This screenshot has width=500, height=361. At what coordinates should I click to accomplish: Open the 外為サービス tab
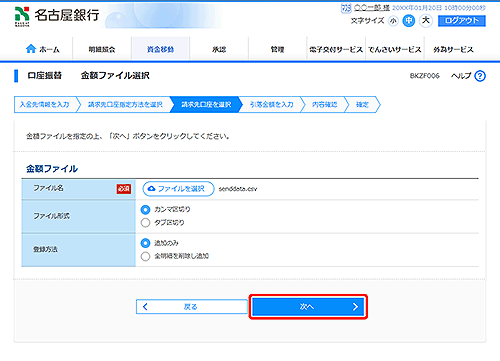[x=453, y=49]
